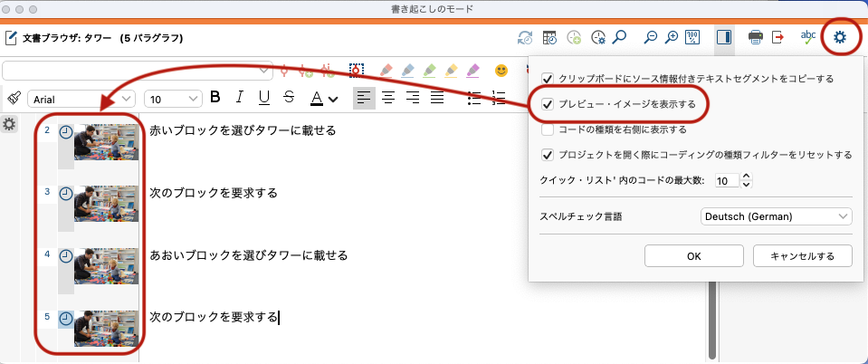Click the spell check abc icon
This screenshot has width=868, height=364.
click(x=807, y=38)
